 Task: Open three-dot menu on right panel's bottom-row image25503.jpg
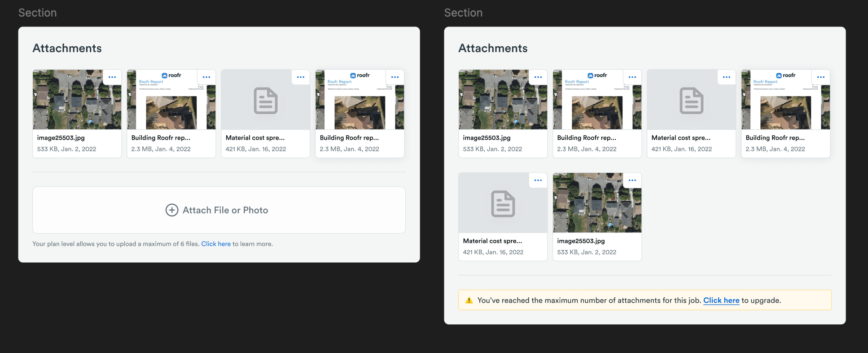[632, 181]
